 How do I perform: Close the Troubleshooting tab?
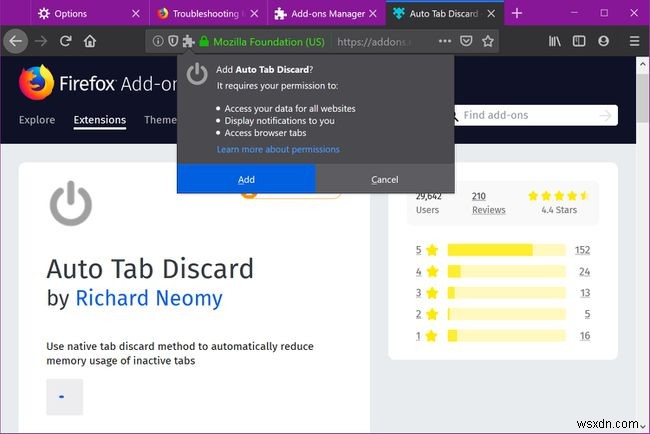click(255, 14)
